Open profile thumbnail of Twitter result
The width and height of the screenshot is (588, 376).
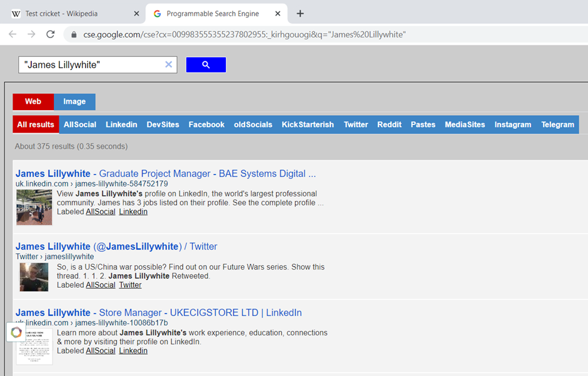pos(34,277)
